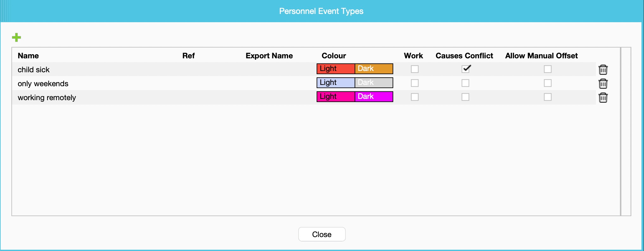This screenshot has width=644, height=251.
Task: Check Allow Manual Offset for working remotely
Action: [548, 97]
